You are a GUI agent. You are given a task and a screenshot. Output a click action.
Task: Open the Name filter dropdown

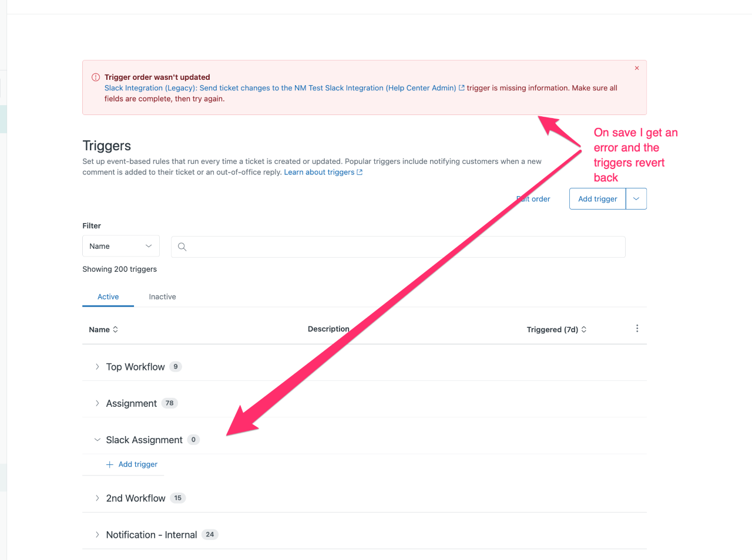(x=120, y=246)
